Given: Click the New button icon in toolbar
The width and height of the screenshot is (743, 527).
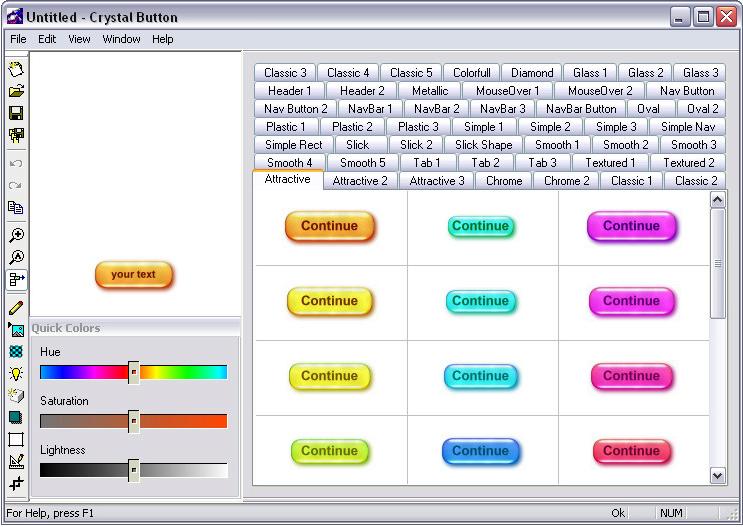Looking at the screenshot, I should click(16, 70).
